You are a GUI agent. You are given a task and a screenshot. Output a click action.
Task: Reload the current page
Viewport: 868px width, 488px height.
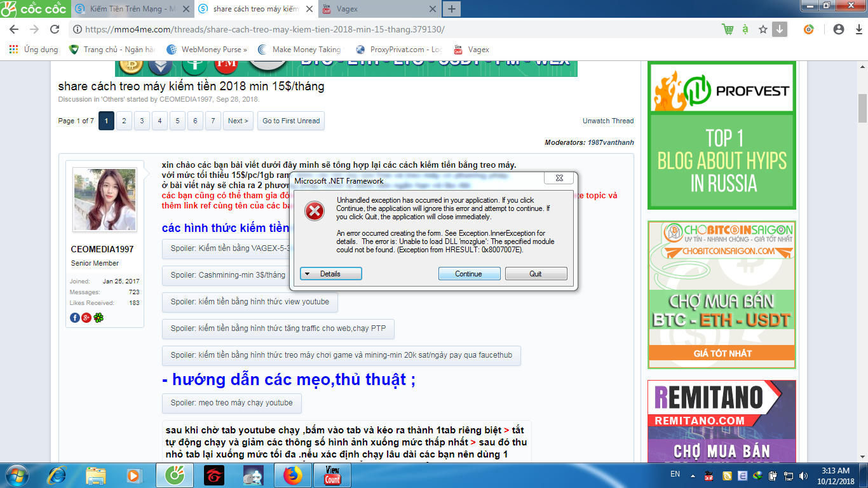pyautogui.click(x=55, y=29)
